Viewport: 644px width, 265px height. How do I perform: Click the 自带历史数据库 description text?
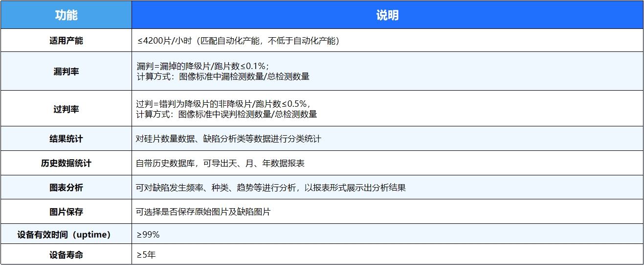pos(220,163)
